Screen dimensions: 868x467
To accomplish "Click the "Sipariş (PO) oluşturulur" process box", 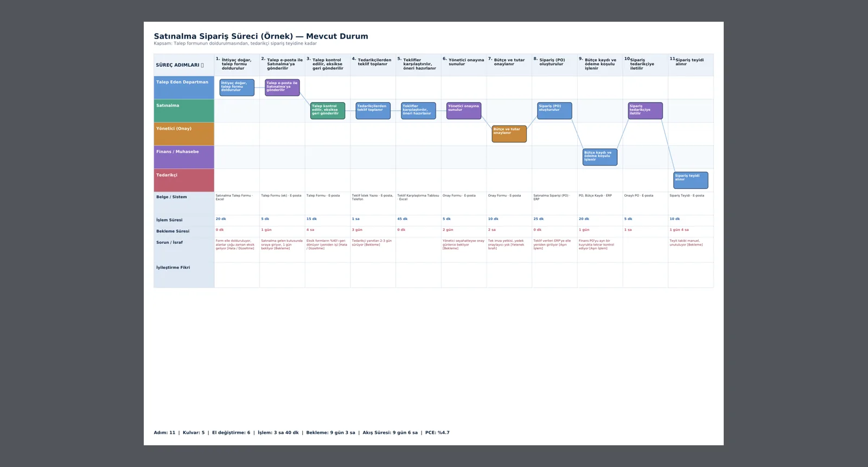I will (x=554, y=111).
